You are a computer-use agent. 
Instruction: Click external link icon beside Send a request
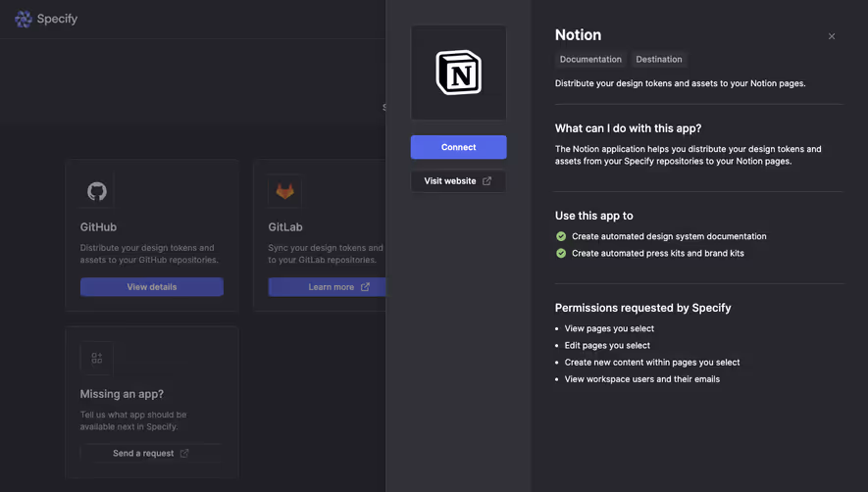point(184,453)
